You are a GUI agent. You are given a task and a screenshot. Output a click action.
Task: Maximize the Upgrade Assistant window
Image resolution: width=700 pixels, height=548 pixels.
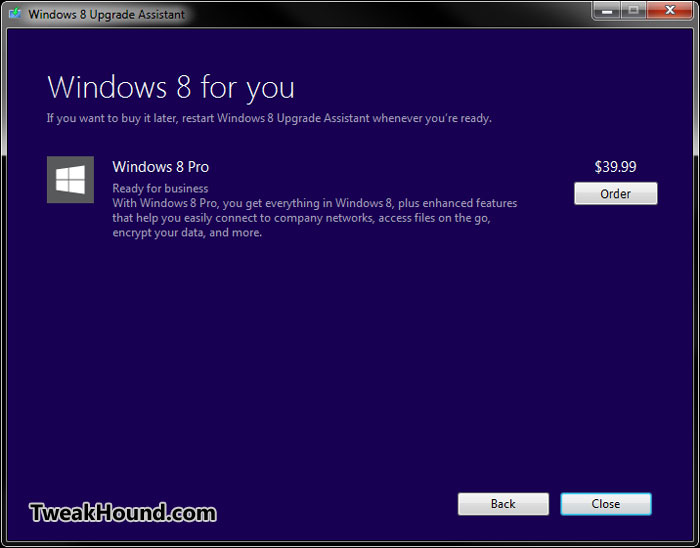pos(633,11)
